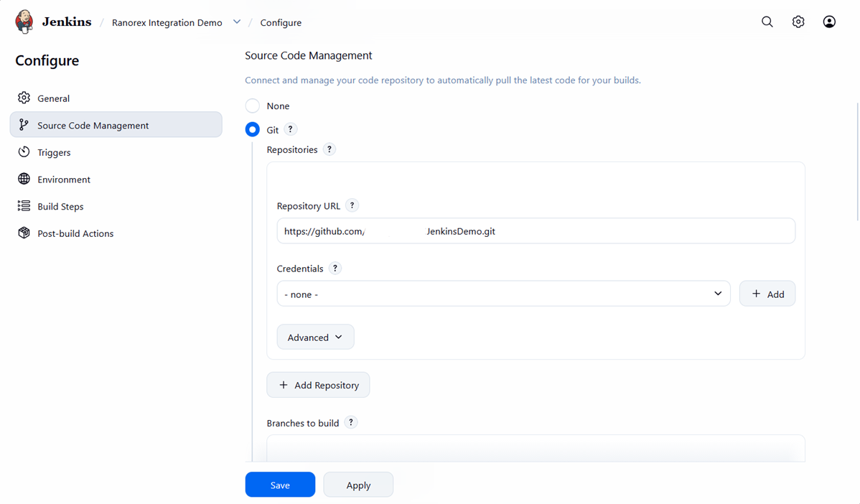Click the General gear icon in sidebar
The width and height of the screenshot is (860, 504).
click(x=24, y=98)
